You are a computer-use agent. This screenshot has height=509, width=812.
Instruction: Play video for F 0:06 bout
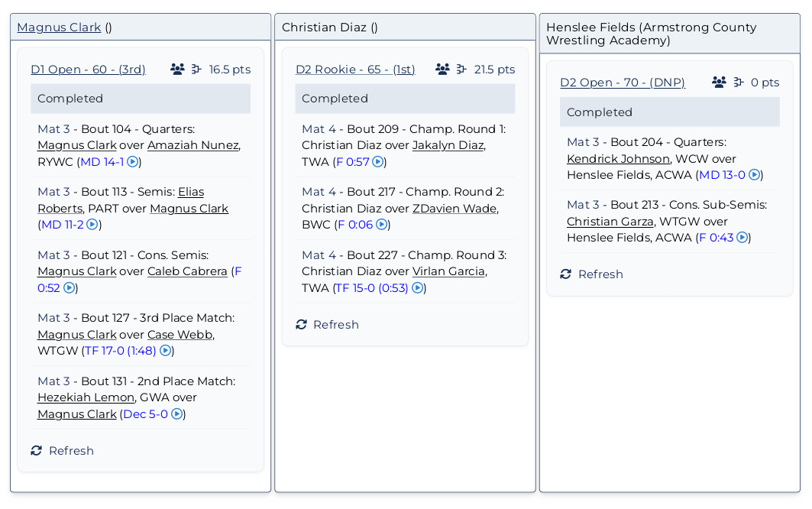tap(381, 225)
